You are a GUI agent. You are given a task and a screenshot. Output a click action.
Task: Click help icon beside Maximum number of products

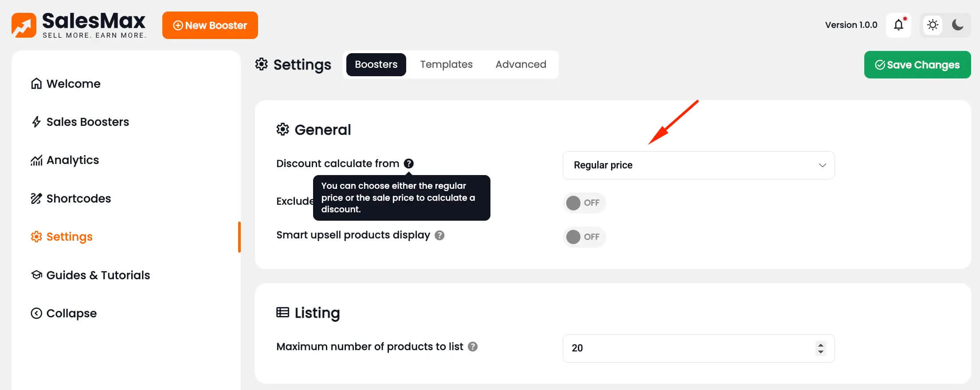(473, 347)
